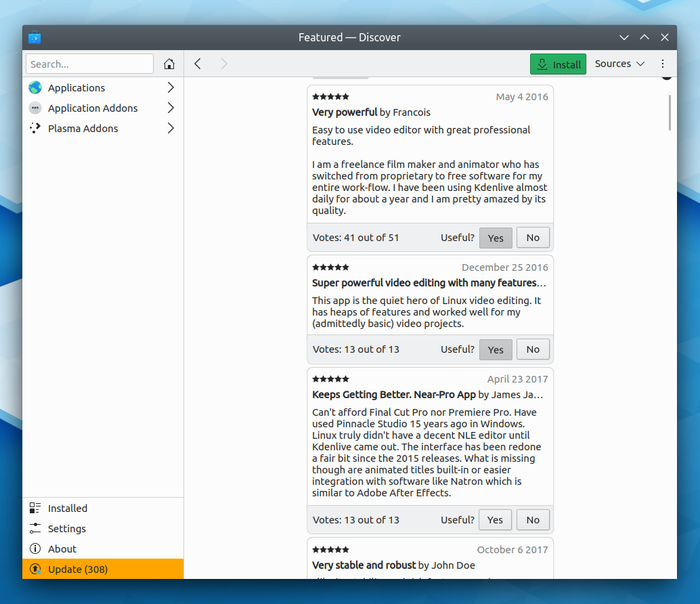Expand the Applications category chevron
Screen dimensions: 700x604
[171, 87]
